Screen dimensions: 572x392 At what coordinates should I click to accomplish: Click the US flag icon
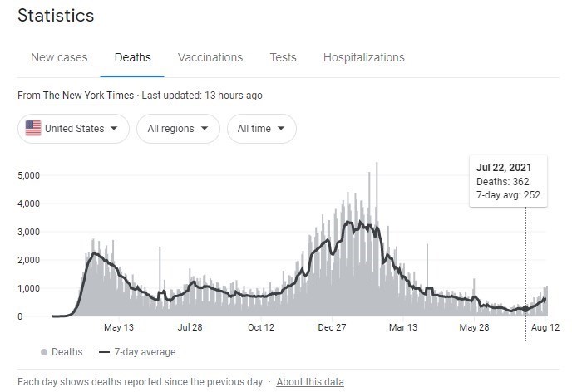point(33,128)
